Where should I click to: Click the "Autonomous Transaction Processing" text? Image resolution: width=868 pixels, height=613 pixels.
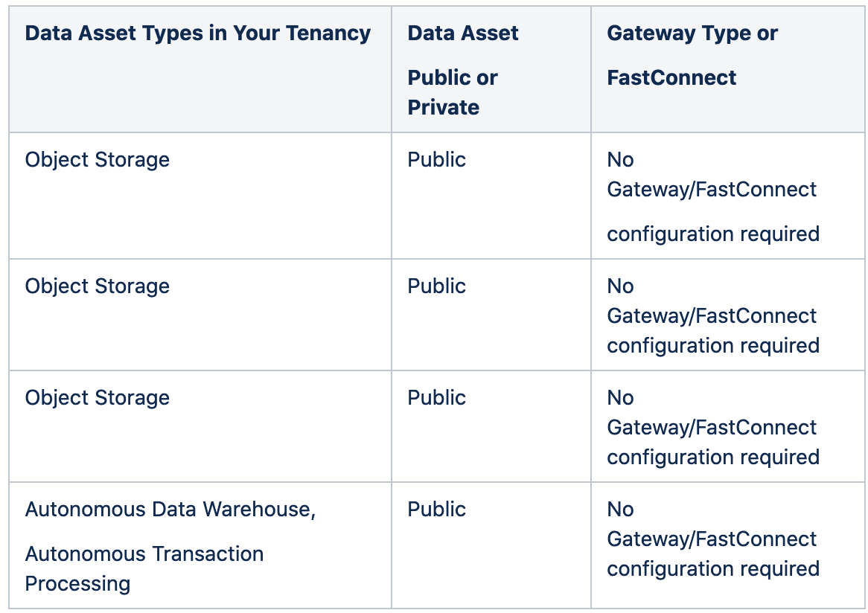point(144,569)
